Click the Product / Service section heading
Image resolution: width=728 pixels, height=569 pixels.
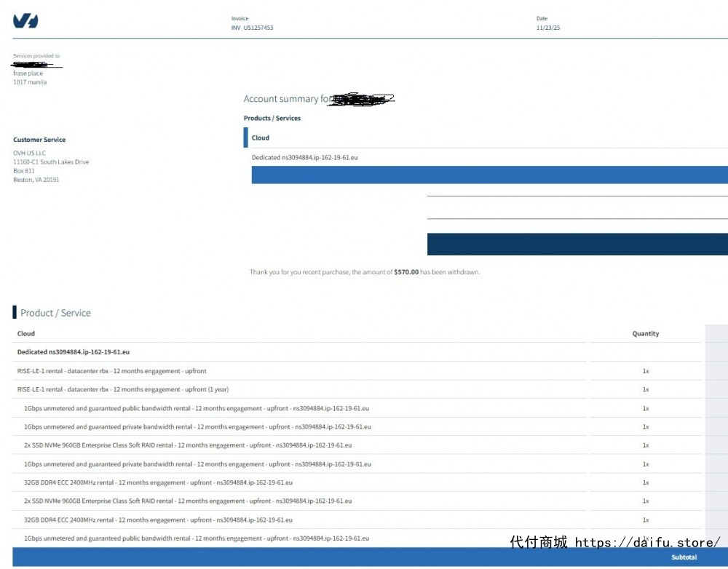pyautogui.click(x=55, y=313)
